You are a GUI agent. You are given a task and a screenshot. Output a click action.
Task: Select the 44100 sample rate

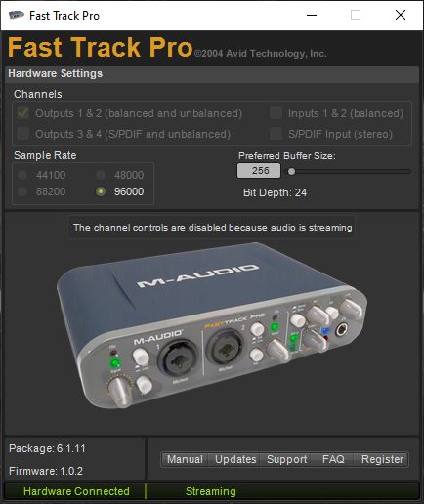(22, 175)
